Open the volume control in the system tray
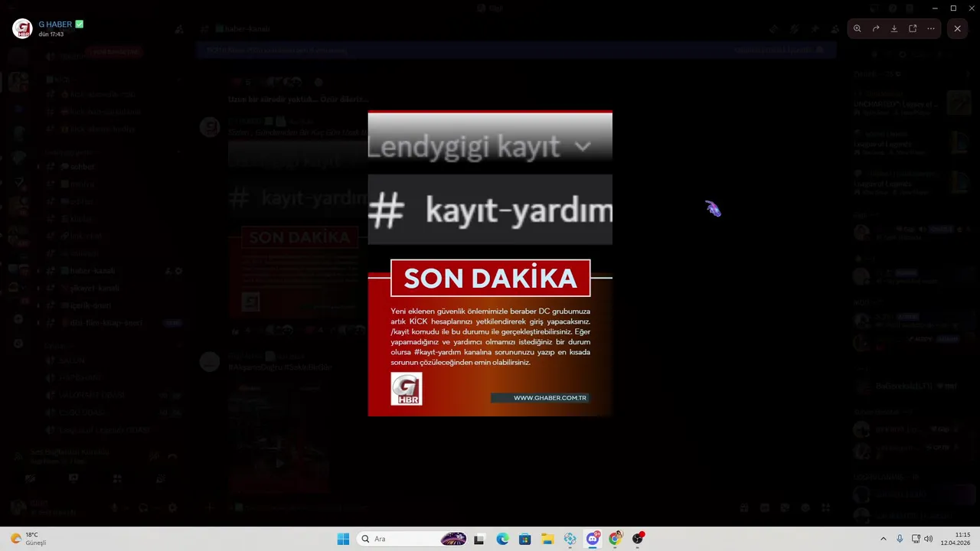The height and width of the screenshot is (551, 980). tap(929, 539)
